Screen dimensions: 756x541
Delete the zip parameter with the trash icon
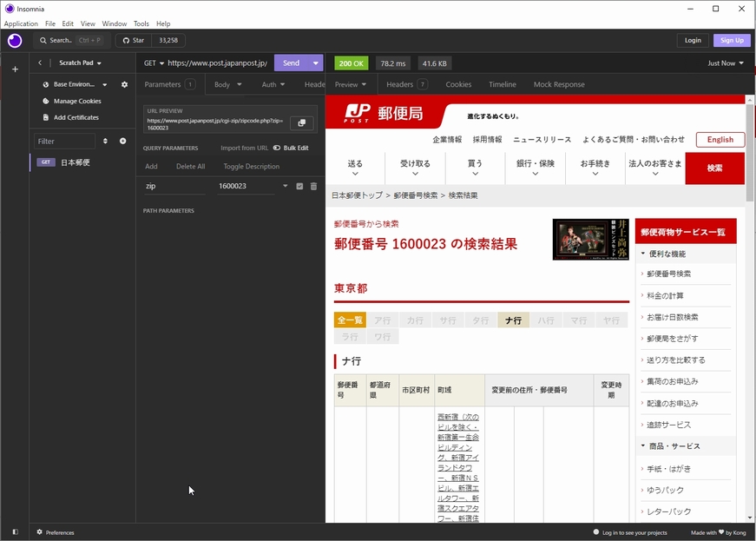tap(313, 186)
